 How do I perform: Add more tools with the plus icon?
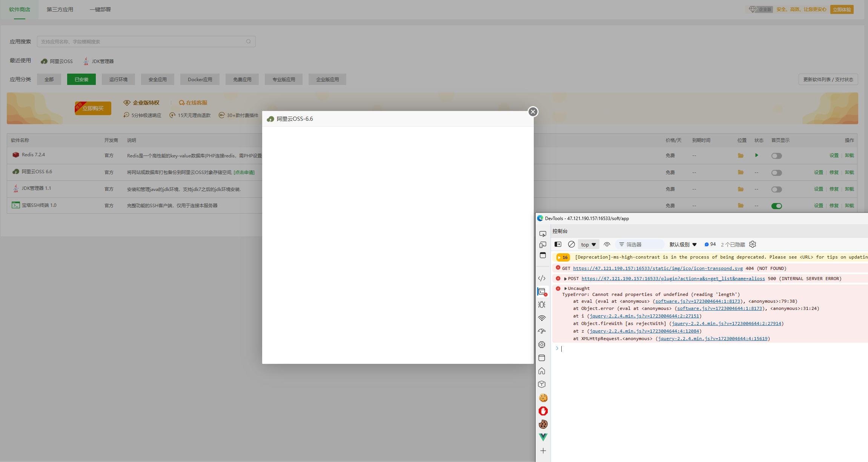coord(543,451)
